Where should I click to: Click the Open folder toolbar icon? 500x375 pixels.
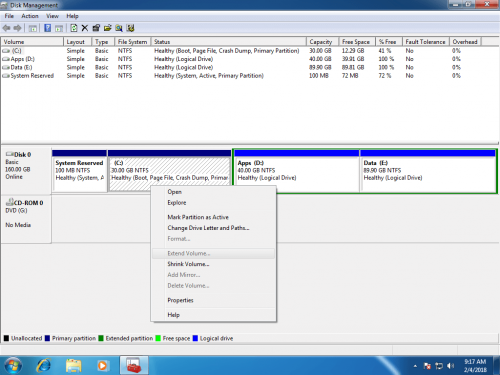coord(107,28)
